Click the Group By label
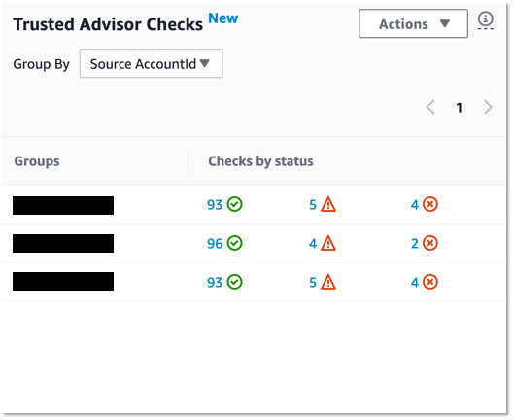This screenshot has width=513, height=420. [41, 64]
